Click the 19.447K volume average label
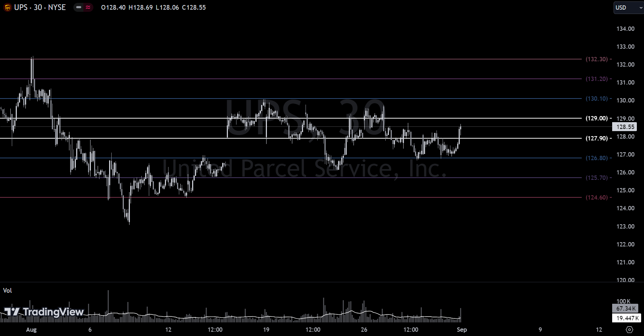644x336 pixels. coord(627,318)
